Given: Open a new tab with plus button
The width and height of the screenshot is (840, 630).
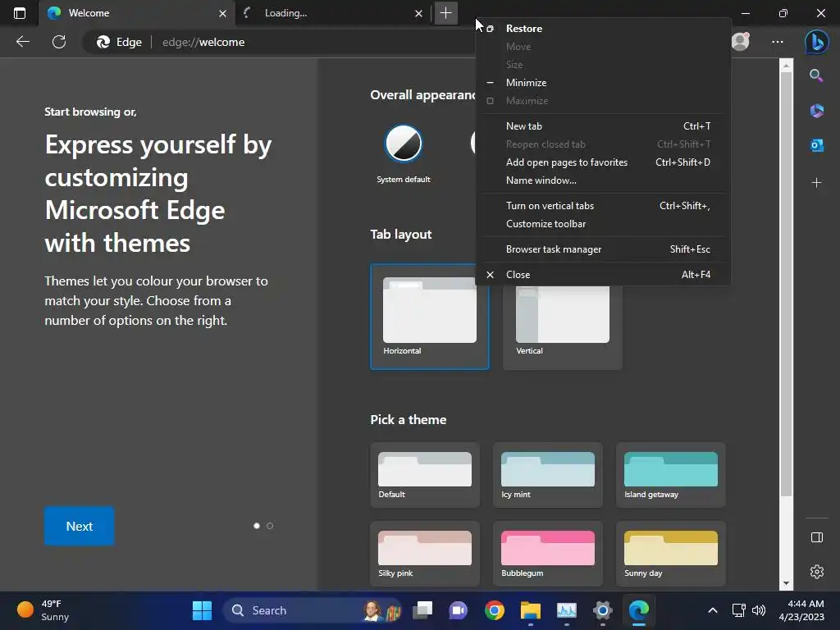Looking at the screenshot, I should [445, 13].
